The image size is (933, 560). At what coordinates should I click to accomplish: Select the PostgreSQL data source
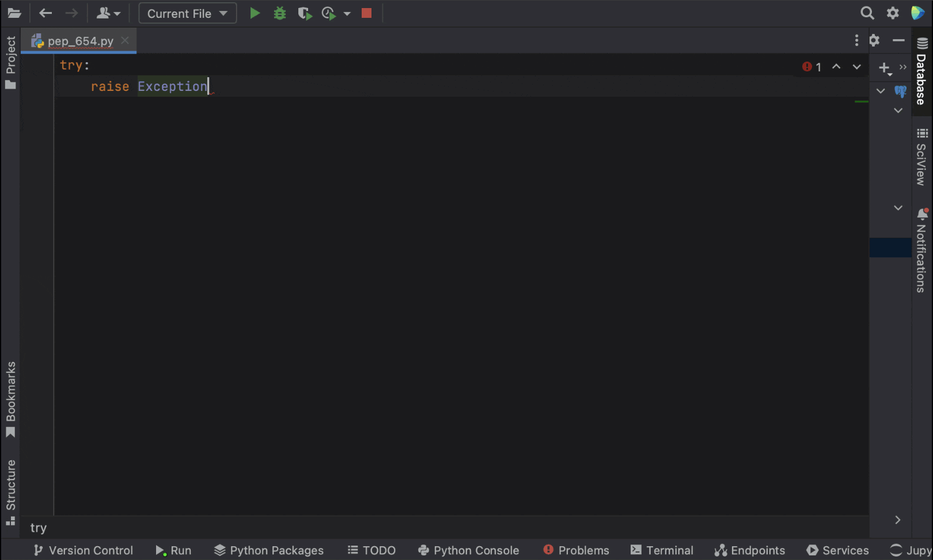click(x=900, y=91)
